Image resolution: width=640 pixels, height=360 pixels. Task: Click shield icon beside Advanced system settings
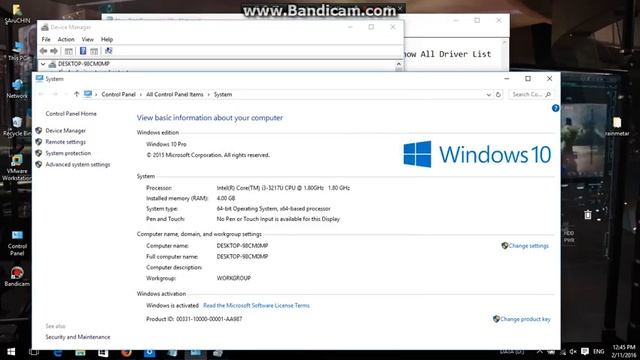39,164
